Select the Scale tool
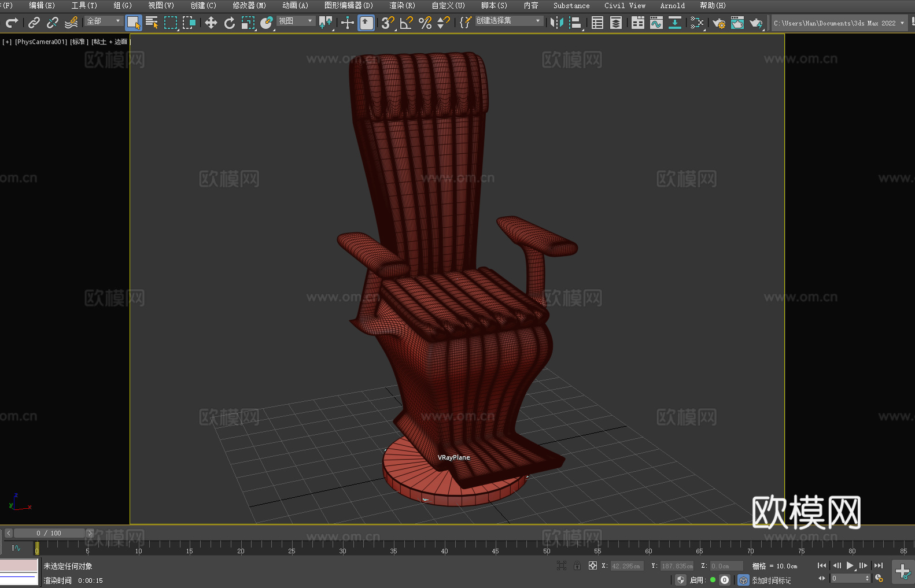The width and height of the screenshot is (915, 588). click(x=248, y=23)
